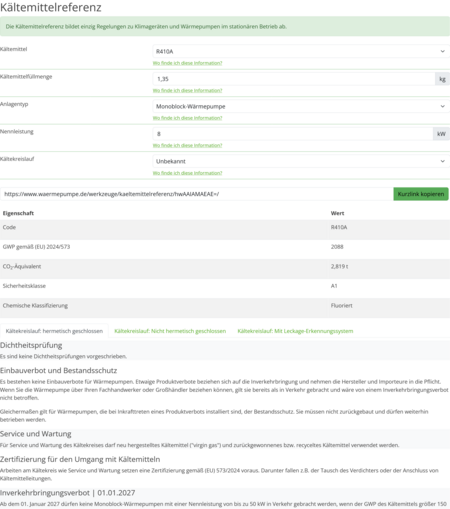
Task: Click the CO2-Äquivalent row label
Action: 22,267
